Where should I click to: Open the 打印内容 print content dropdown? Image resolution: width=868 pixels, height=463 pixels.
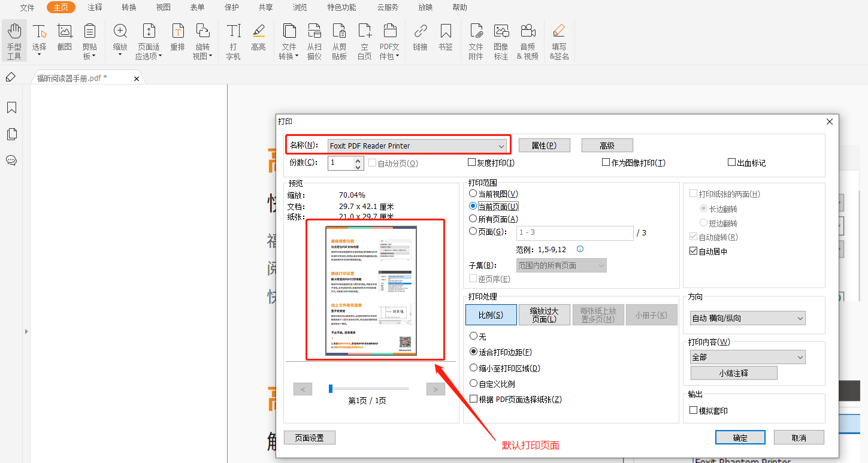tap(748, 357)
